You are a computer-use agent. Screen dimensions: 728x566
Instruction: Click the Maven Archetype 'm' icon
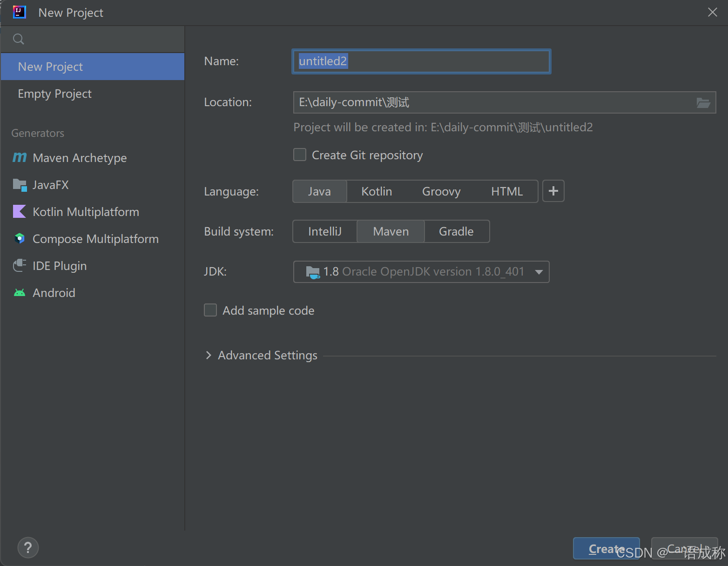(20, 158)
